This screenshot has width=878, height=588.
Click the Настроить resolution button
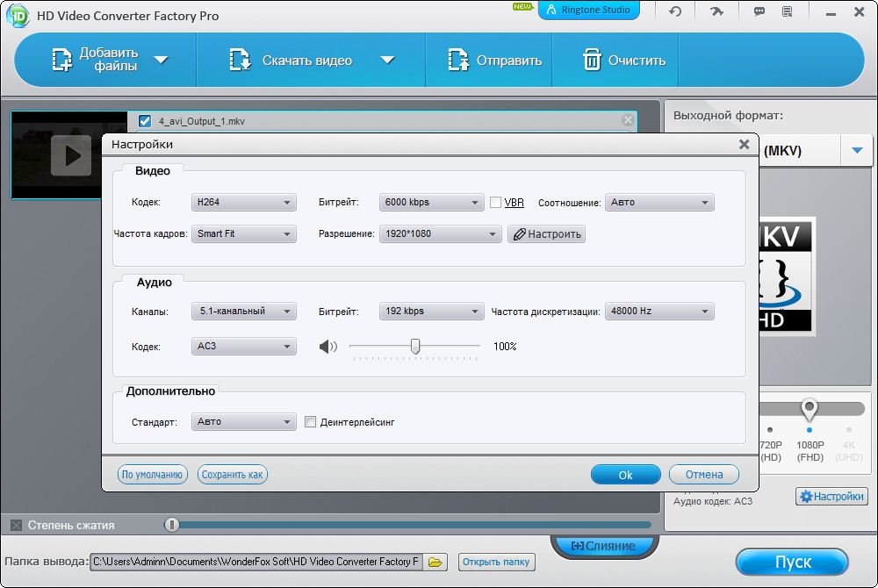546,233
